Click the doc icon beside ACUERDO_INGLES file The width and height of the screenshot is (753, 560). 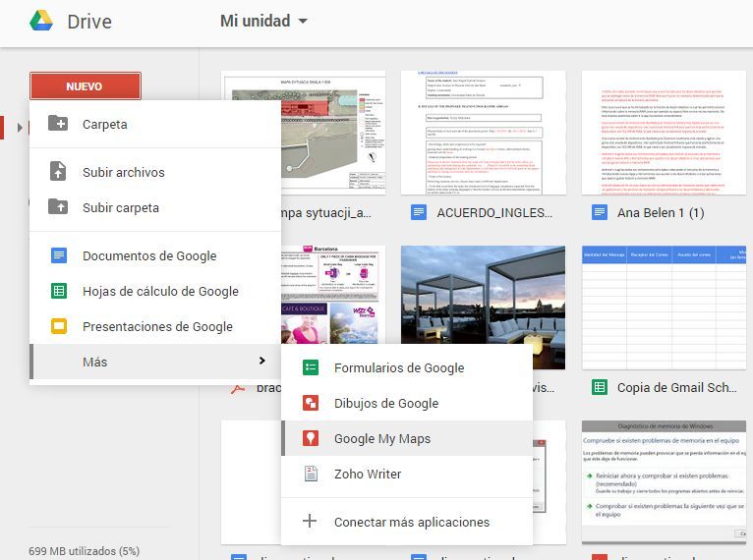coord(419,212)
